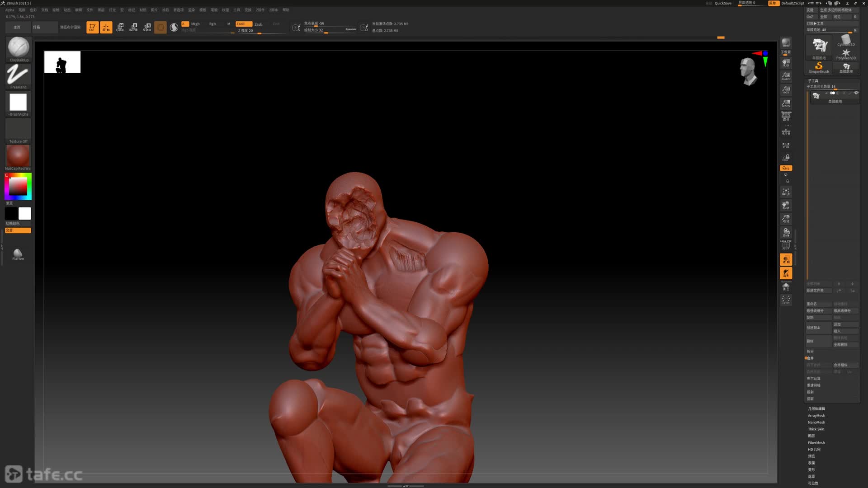This screenshot has width=868, height=488.
Task: Toggle the XYZ rotation button
Action: [786, 168]
